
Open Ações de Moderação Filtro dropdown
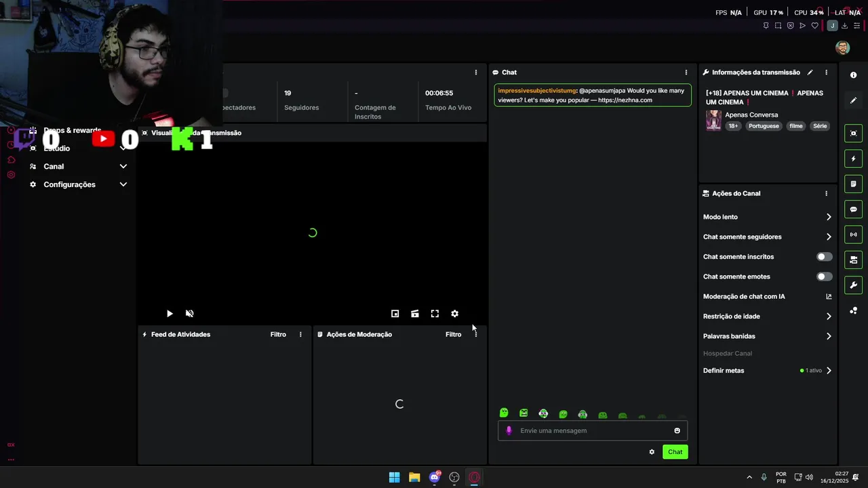tap(453, 334)
